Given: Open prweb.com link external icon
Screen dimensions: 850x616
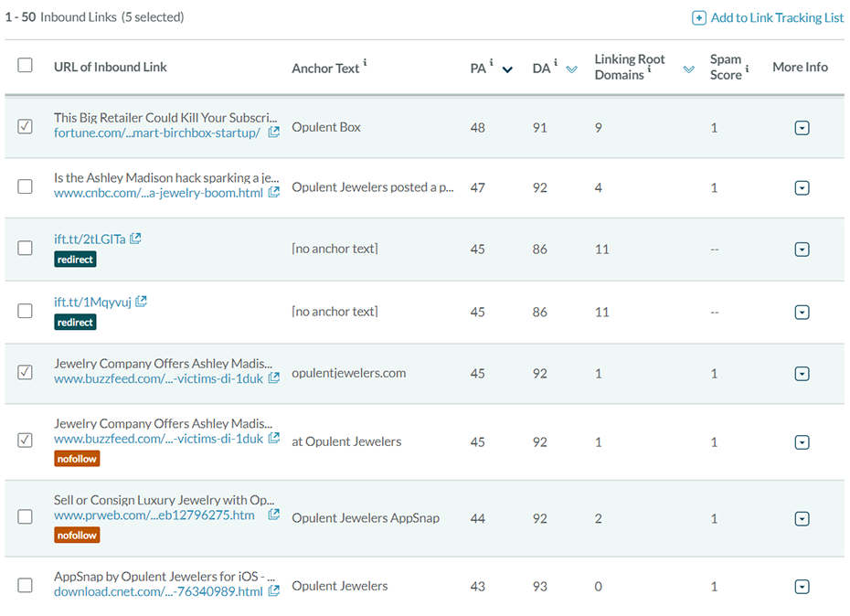Looking at the screenshot, I should point(274,515).
